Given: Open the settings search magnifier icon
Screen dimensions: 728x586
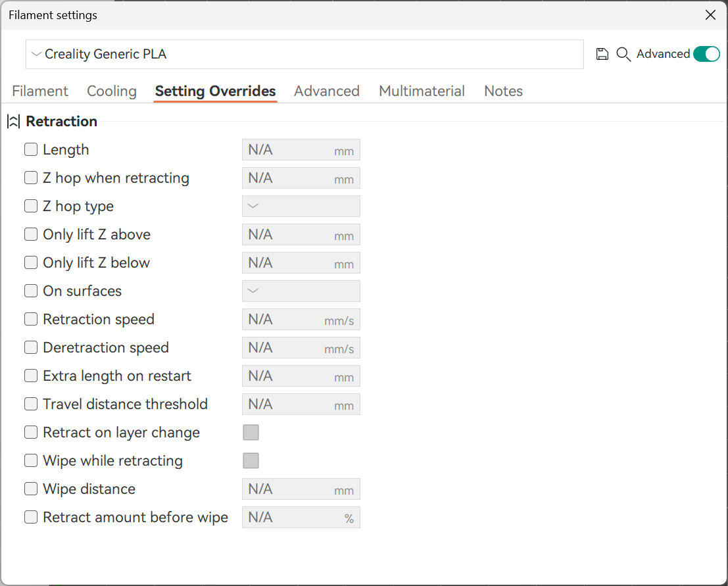Looking at the screenshot, I should tap(623, 55).
